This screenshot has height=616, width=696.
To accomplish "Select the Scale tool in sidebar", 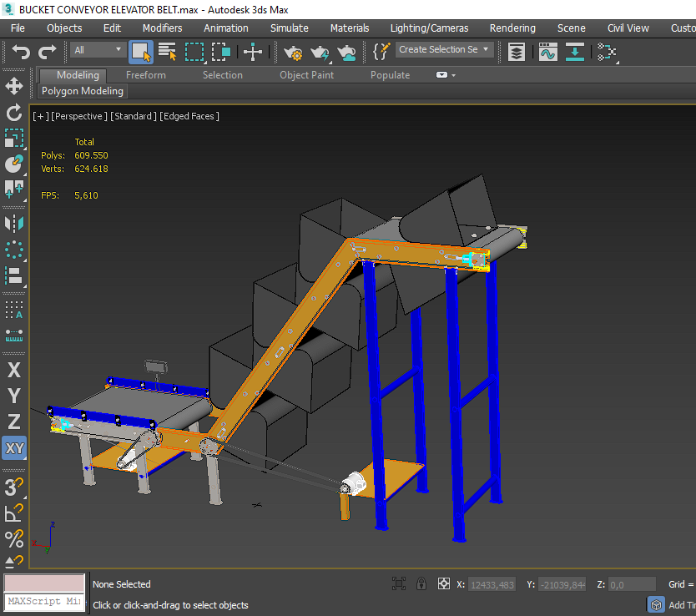I will click(x=13, y=138).
